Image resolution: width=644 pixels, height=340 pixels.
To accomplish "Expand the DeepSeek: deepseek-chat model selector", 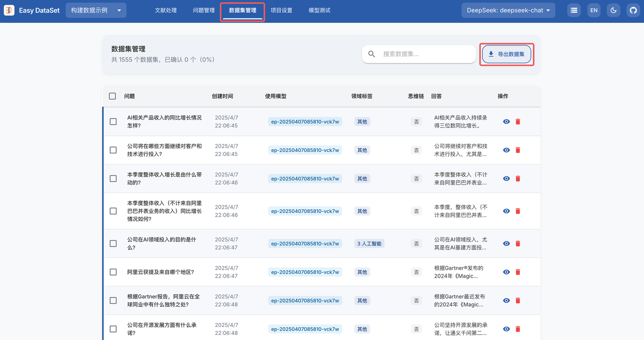I will coord(508,10).
